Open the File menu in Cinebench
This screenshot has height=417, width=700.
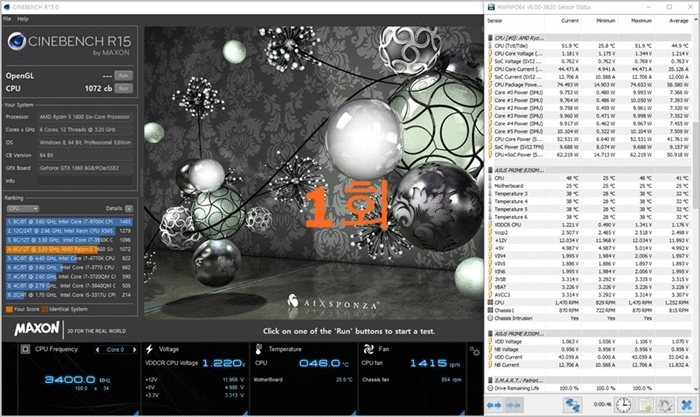click(x=7, y=19)
